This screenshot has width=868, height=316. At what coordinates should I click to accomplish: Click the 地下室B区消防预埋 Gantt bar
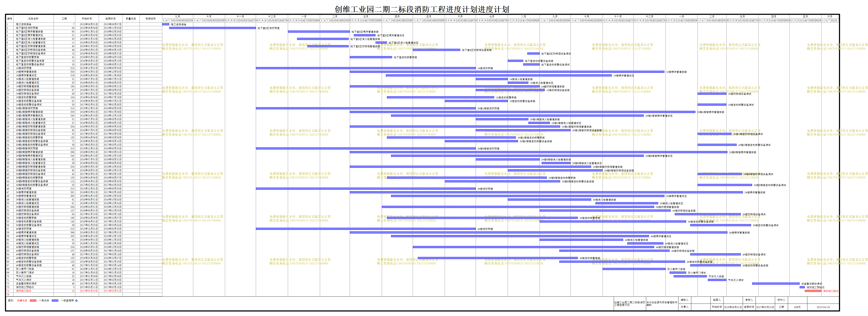pyautogui.click(x=212, y=28)
